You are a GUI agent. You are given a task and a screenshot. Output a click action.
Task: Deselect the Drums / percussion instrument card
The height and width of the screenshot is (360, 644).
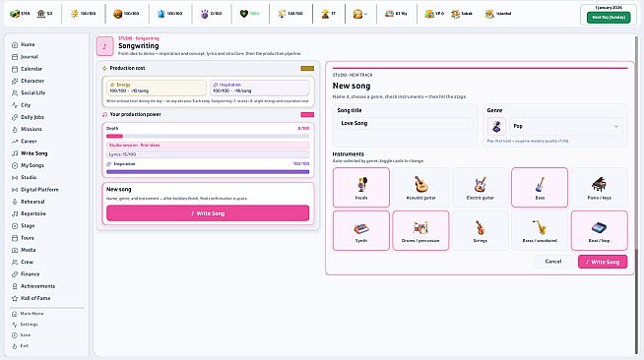420,230
